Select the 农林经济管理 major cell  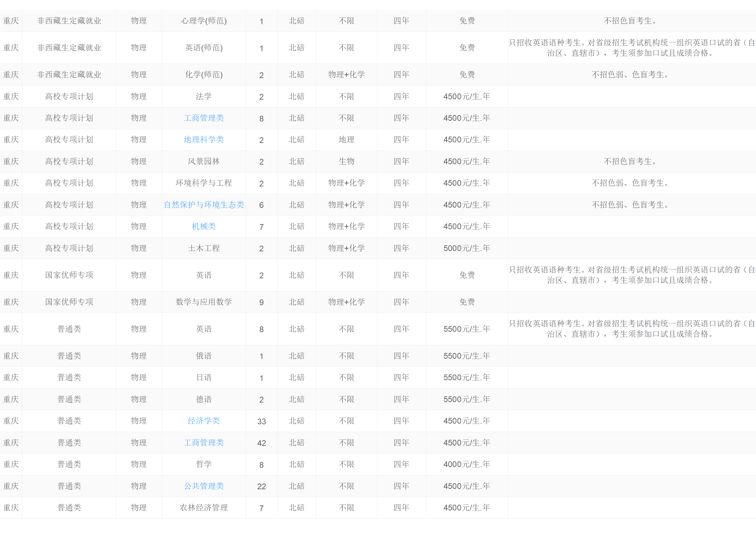point(204,508)
